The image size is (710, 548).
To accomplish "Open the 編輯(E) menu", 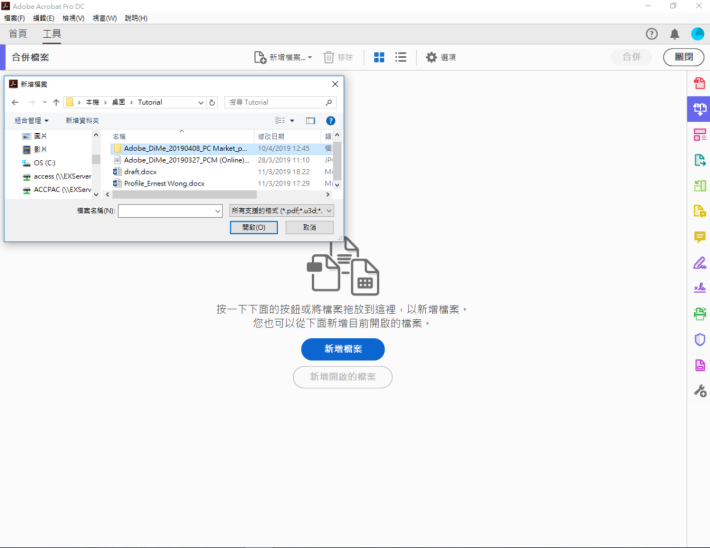I will (43, 18).
